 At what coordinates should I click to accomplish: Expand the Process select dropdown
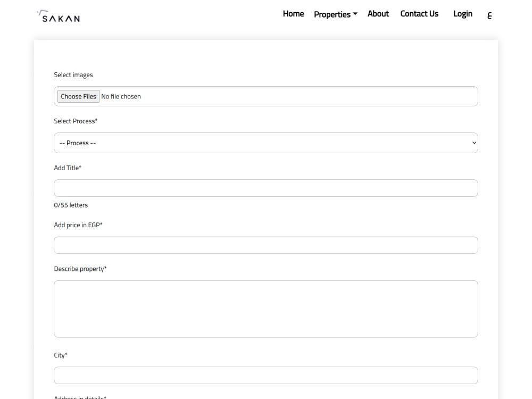pos(265,143)
